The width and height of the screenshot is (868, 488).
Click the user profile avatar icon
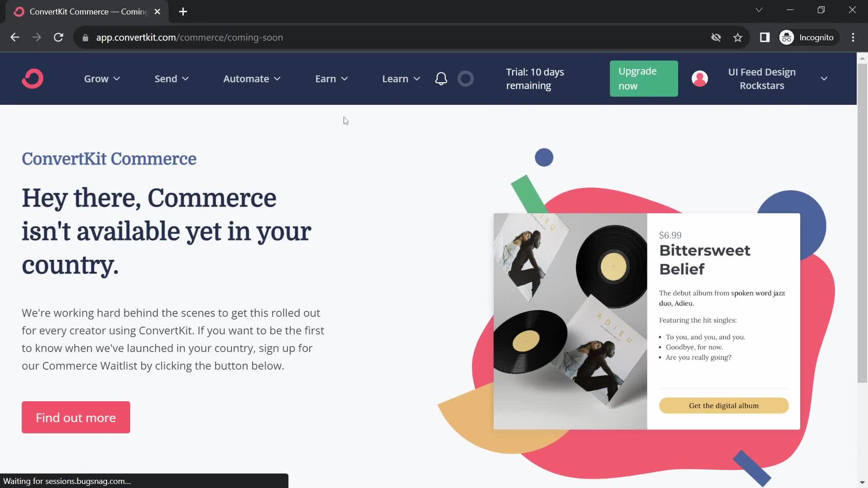699,78
